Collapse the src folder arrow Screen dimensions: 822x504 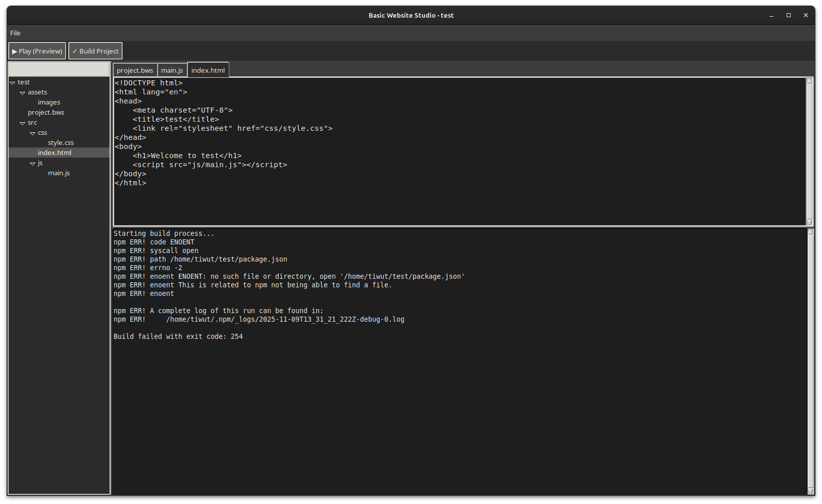pos(23,123)
